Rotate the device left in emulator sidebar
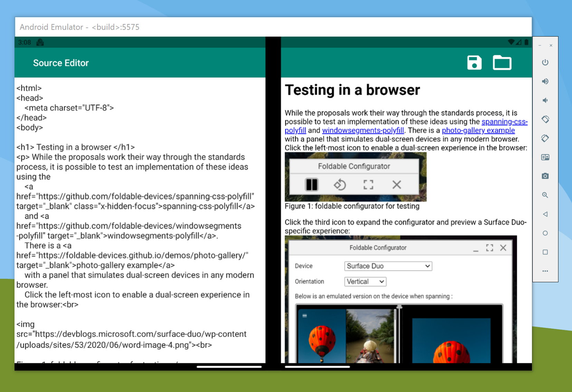Image resolution: width=572 pixels, height=392 pixels. (x=545, y=119)
